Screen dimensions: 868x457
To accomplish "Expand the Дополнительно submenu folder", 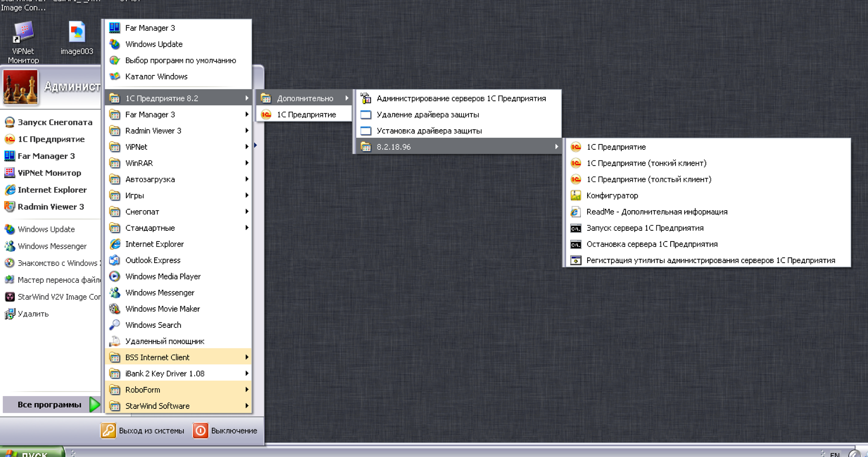I will [x=305, y=98].
